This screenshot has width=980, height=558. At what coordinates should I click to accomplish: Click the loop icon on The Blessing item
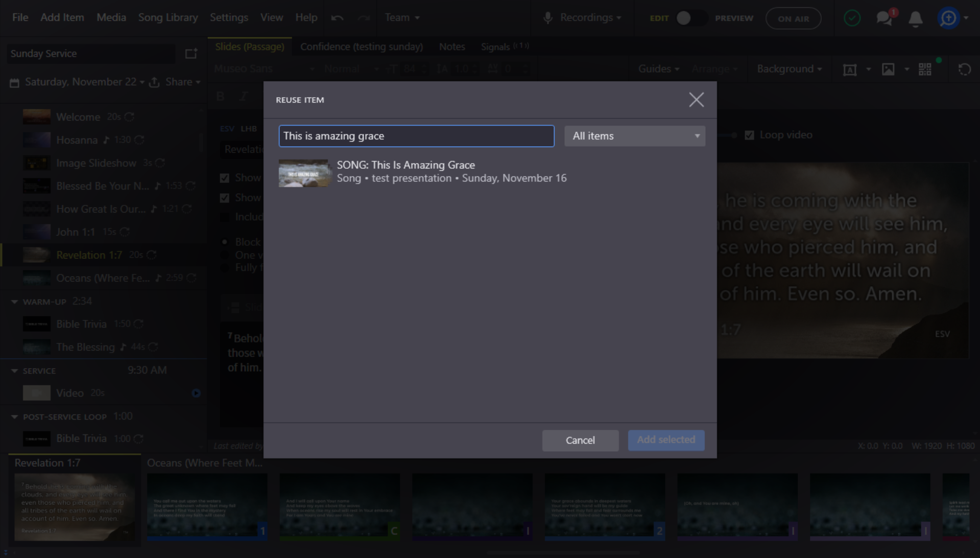153,347
